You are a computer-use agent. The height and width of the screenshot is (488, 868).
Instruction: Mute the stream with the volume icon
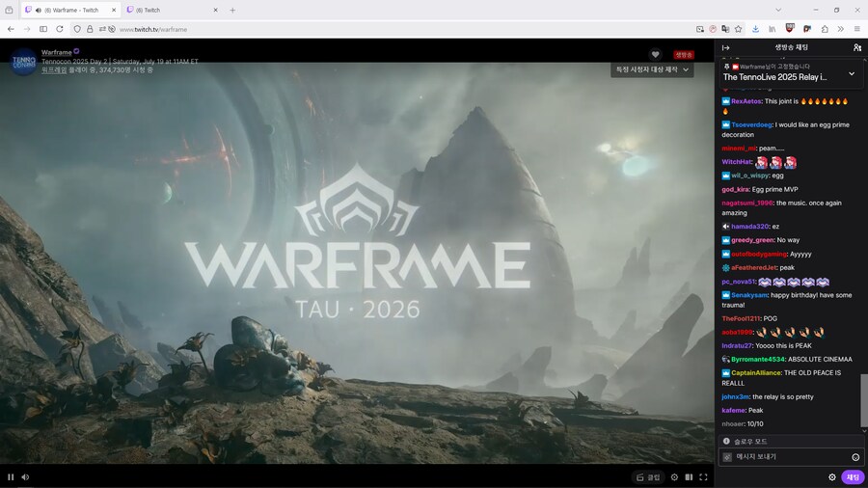click(25, 477)
